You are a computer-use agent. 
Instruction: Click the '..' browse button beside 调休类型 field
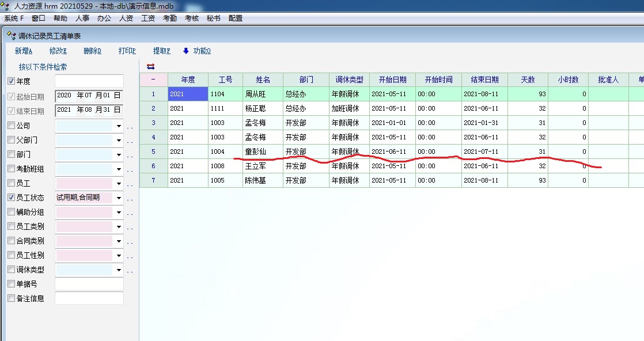[x=130, y=270]
